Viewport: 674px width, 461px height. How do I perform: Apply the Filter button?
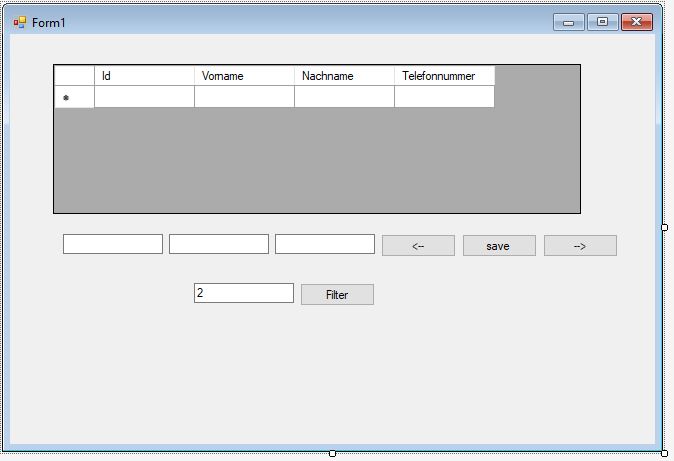pyautogui.click(x=337, y=295)
